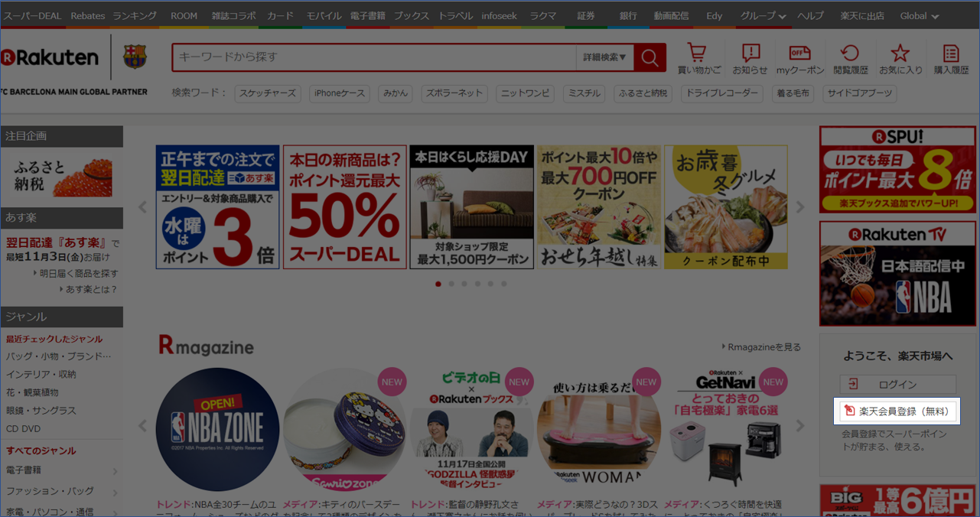
Task: Open ランキング in the top navigation
Action: tap(135, 16)
